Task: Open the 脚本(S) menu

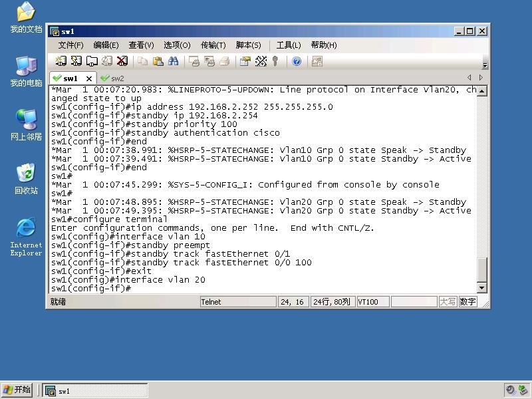Action: (x=248, y=45)
